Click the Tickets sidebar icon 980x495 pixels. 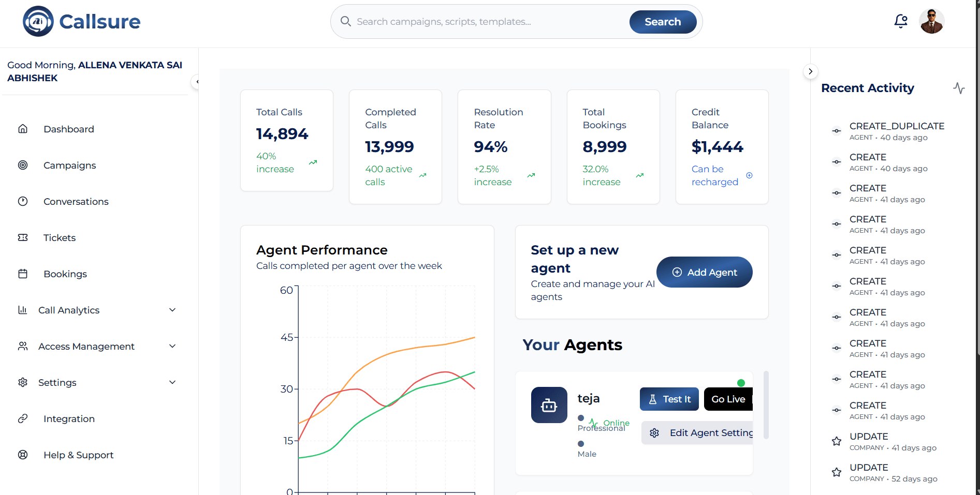click(23, 237)
